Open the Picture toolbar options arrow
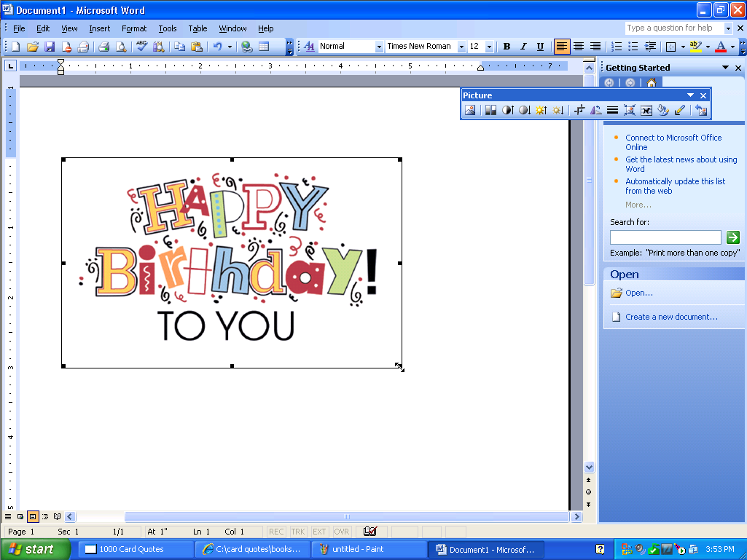 689,95
